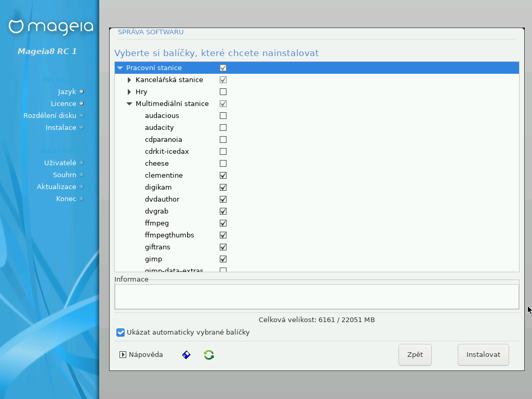The width and height of the screenshot is (532, 399).
Task: Select the Souhrn step in sidebar
Action: click(x=64, y=175)
